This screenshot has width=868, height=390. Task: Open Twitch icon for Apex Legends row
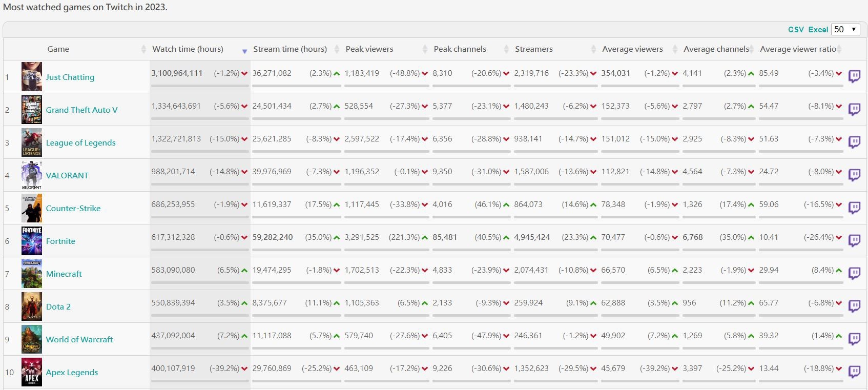(854, 372)
